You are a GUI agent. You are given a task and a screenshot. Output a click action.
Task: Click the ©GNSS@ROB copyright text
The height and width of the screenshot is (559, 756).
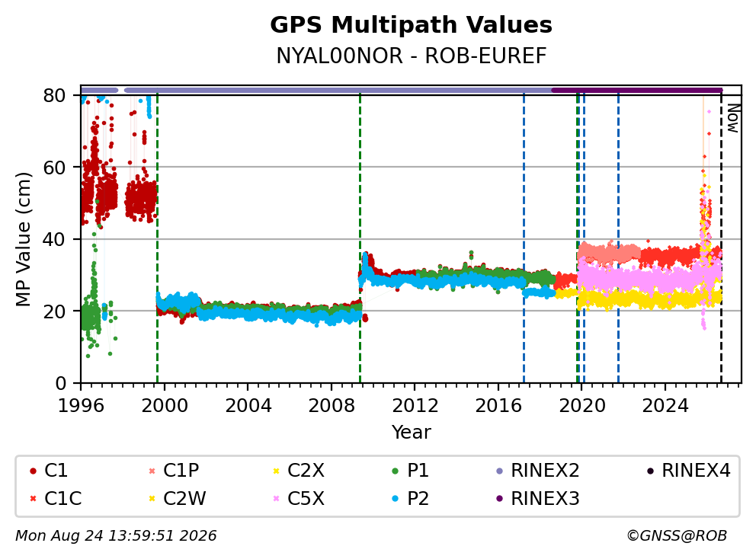pyautogui.click(x=677, y=536)
